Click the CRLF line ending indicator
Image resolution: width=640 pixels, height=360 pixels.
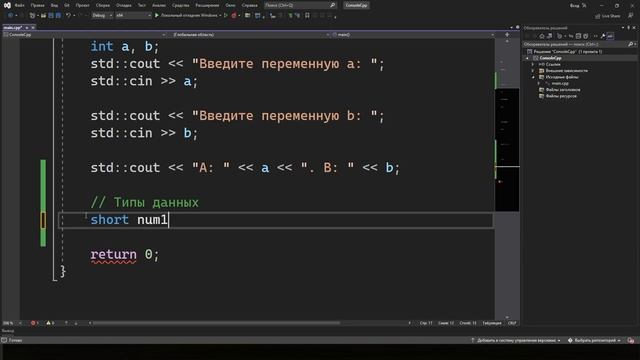pyautogui.click(x=512, y=323)
